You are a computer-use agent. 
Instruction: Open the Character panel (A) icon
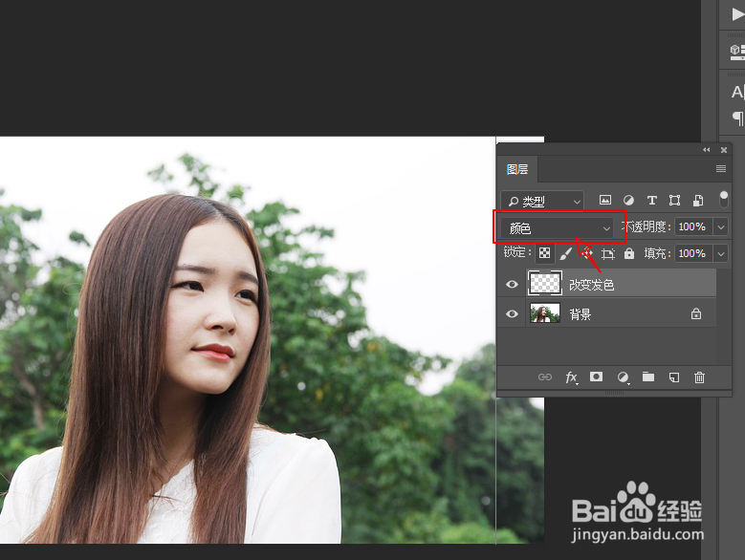click(737, 92)
